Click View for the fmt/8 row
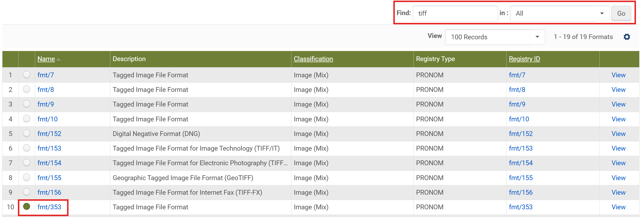This screenshot has height=217, width=644. click(x=618, y=90)
